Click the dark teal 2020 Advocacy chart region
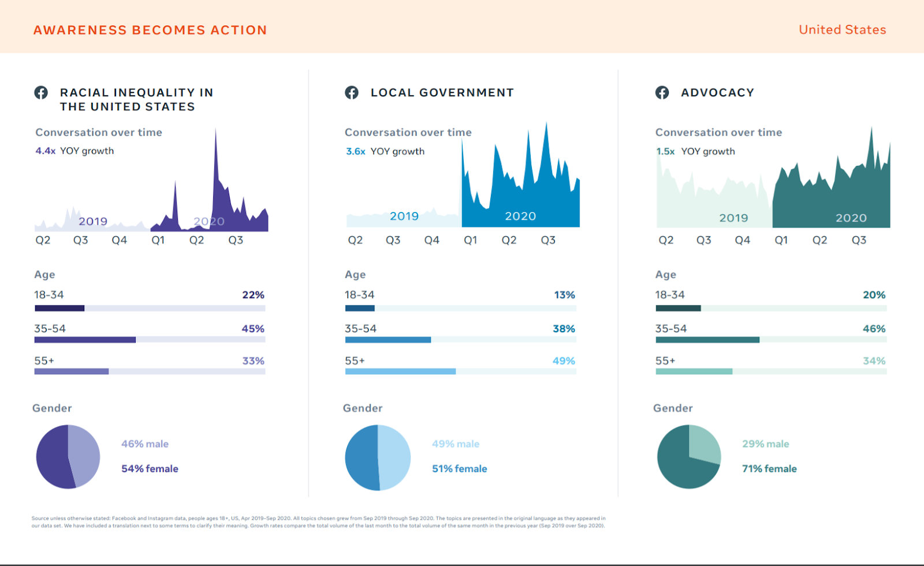The width and height of the screenshot is (924, 566). point(837,191)
